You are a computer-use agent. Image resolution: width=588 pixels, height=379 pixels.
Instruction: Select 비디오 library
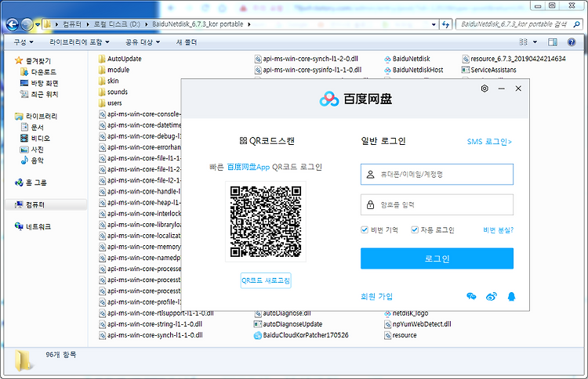point(35,138)
